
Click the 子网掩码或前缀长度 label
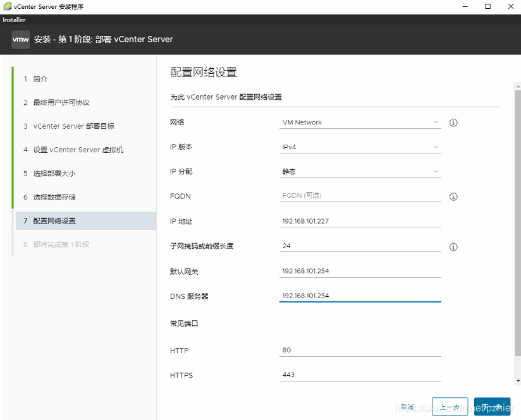click(202, 246)
